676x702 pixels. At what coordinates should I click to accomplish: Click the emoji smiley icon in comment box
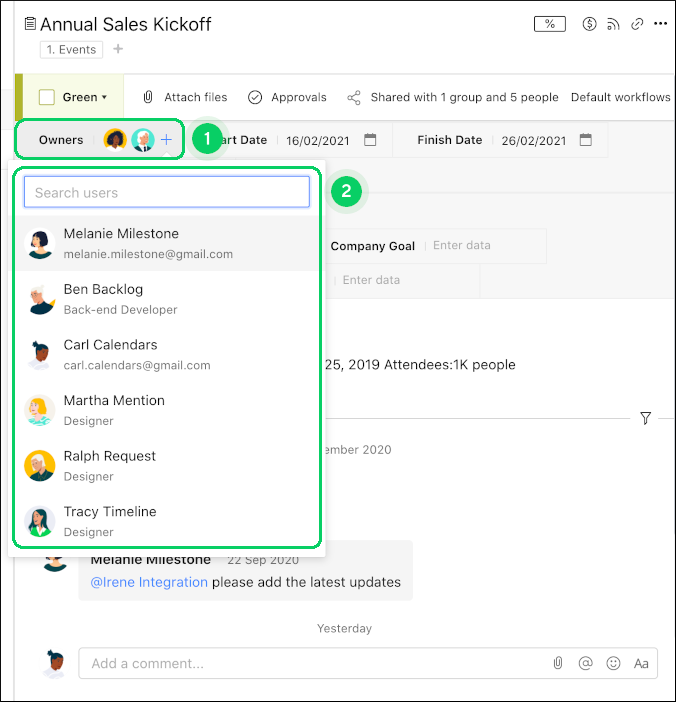(613, 663)
